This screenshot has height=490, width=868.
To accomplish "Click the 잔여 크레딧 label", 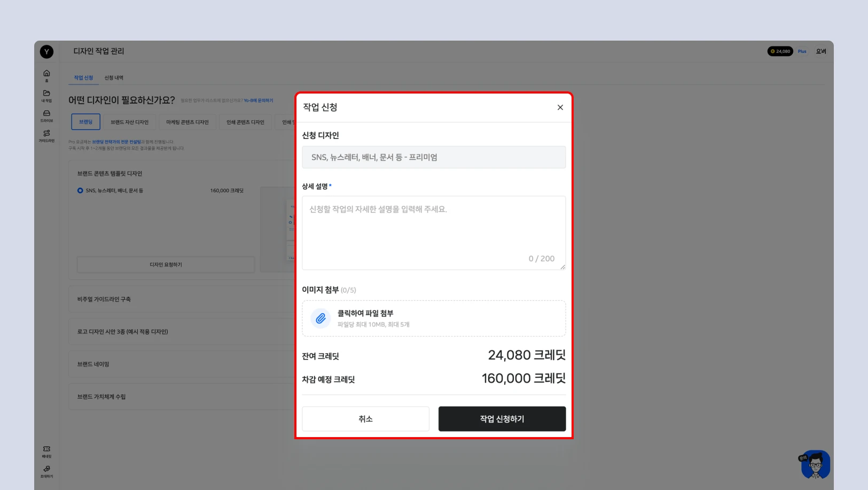I will point(320,356).
